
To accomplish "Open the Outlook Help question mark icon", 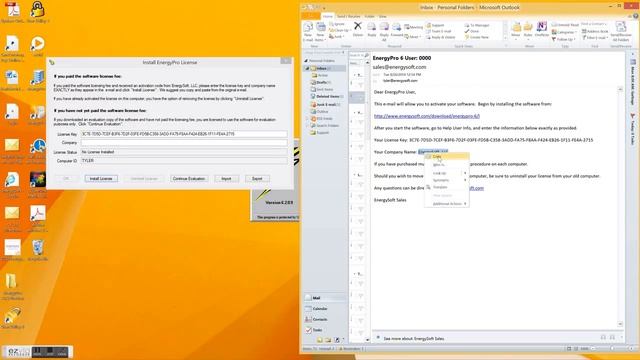I will (636, 16).
